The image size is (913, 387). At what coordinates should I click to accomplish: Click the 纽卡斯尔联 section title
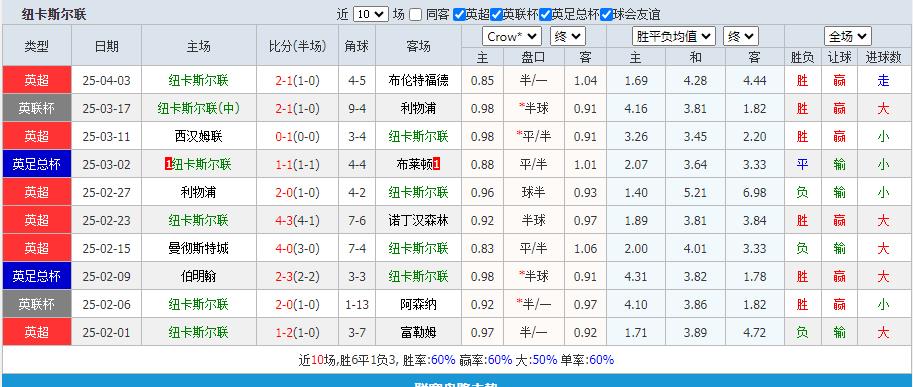coord(54,15)
